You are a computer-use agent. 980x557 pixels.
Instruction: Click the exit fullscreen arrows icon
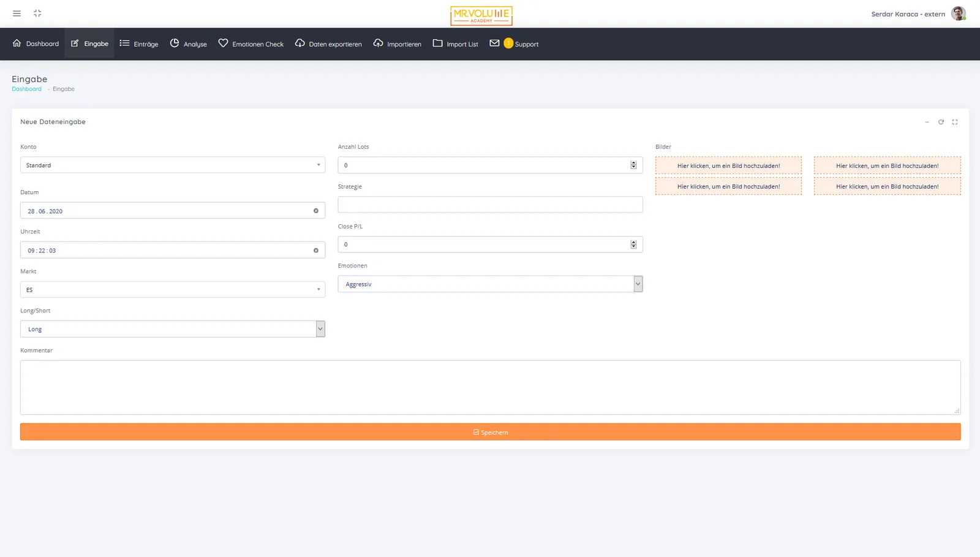(x=37, y=13)
